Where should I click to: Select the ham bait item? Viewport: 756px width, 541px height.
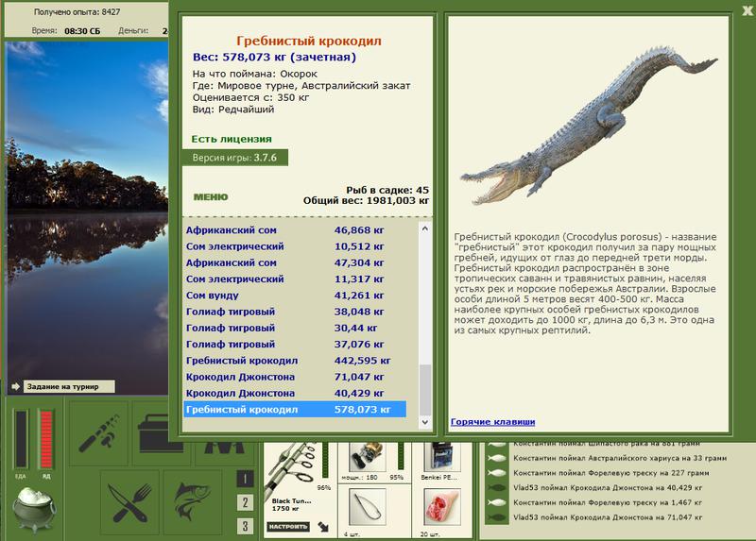(x=442, y=507)
